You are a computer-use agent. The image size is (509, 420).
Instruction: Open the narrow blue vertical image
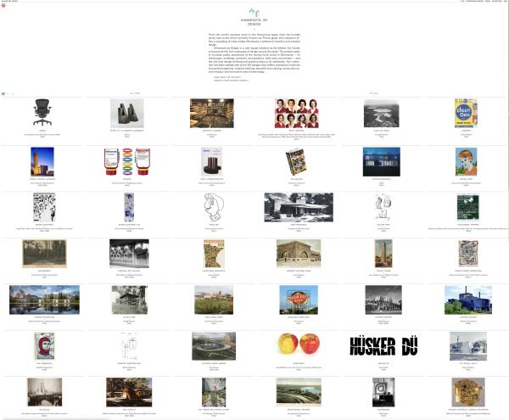129,207
